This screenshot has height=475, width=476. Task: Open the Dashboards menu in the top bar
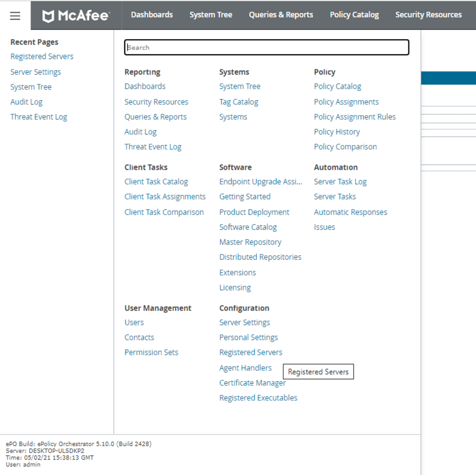click(x=152, y=14)
